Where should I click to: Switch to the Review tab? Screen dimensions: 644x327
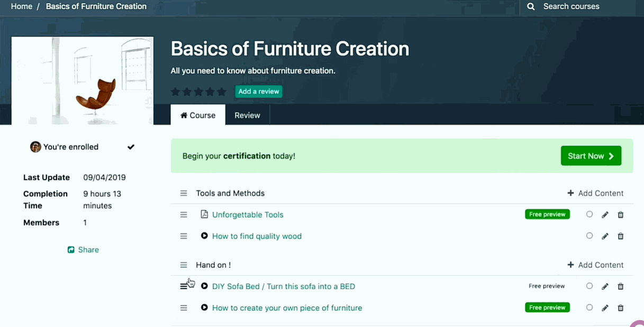point(247,115)
